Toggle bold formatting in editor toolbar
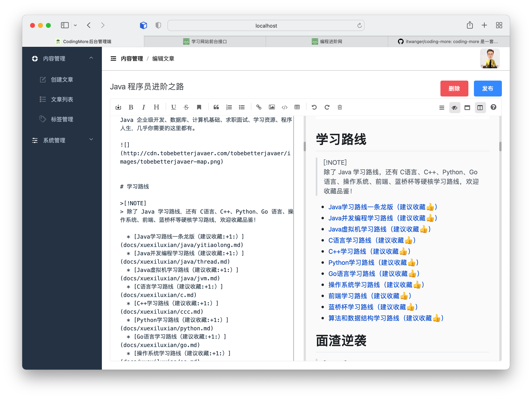The image size is (532, 399). coord(131,107)
